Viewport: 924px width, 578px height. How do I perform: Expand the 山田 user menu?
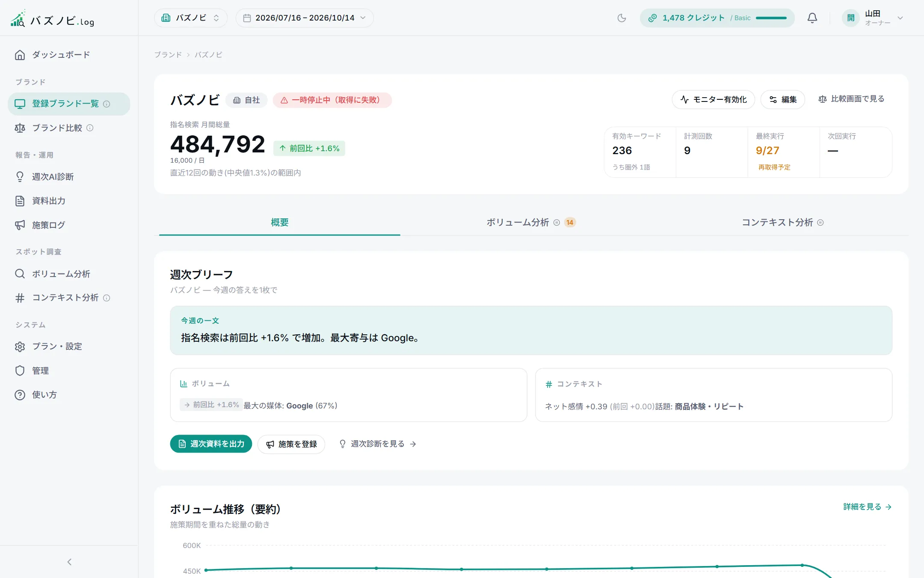point(873,18)
